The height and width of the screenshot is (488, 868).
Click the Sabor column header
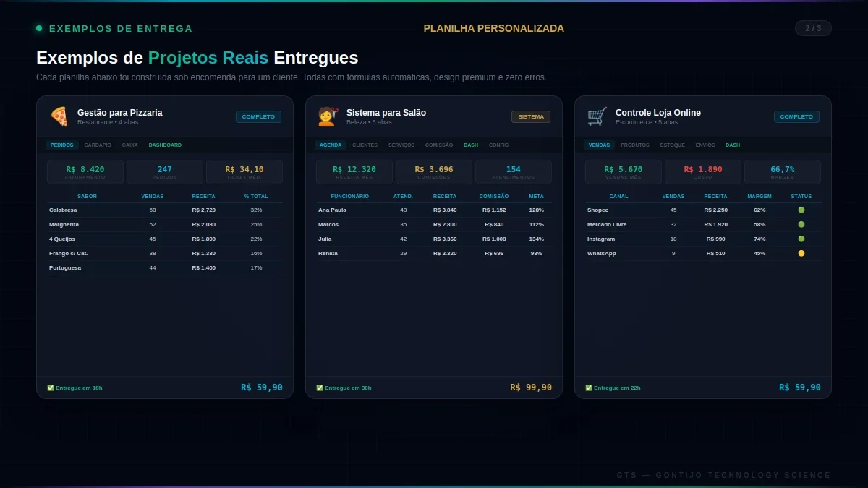87,196
